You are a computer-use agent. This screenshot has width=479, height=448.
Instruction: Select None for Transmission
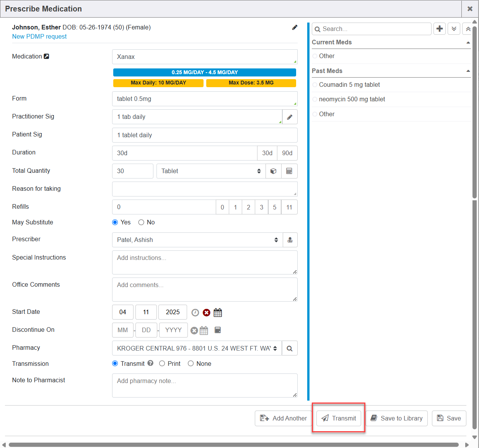coord(191,364)
